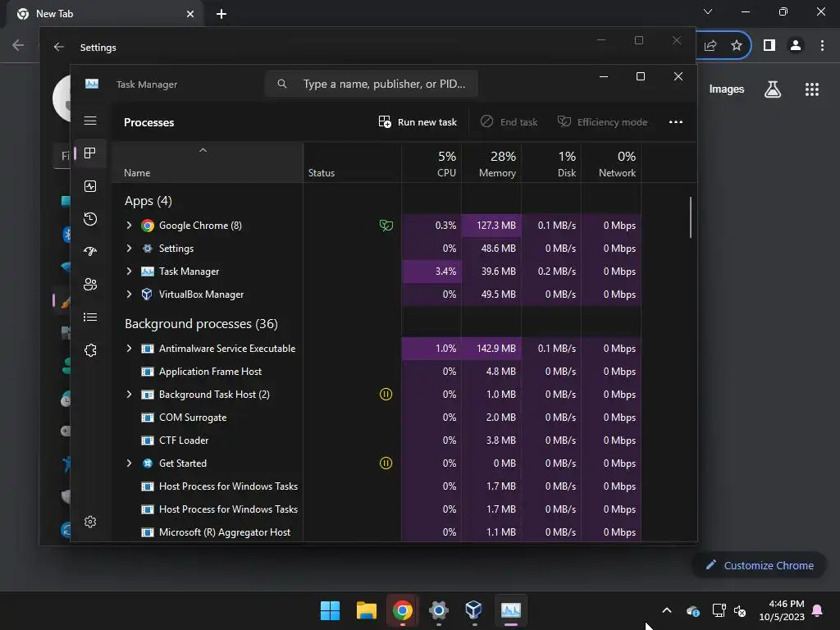Open the Performance page icon in sidebar
The width and height of the screenshot is (840, 630).
90,186
